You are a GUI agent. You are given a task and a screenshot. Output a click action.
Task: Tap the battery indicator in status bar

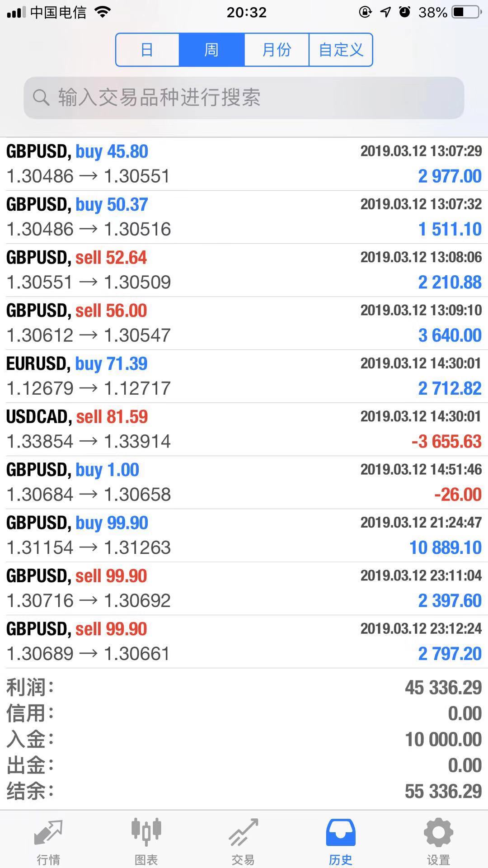pyautogui.click(x=466, y=12)
